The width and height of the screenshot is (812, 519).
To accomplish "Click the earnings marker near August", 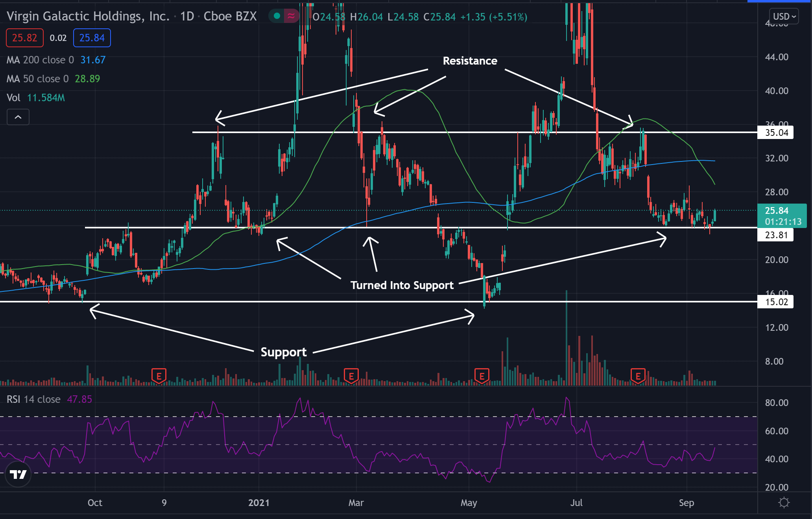I will pyautogui.click(x=638, y=376).
